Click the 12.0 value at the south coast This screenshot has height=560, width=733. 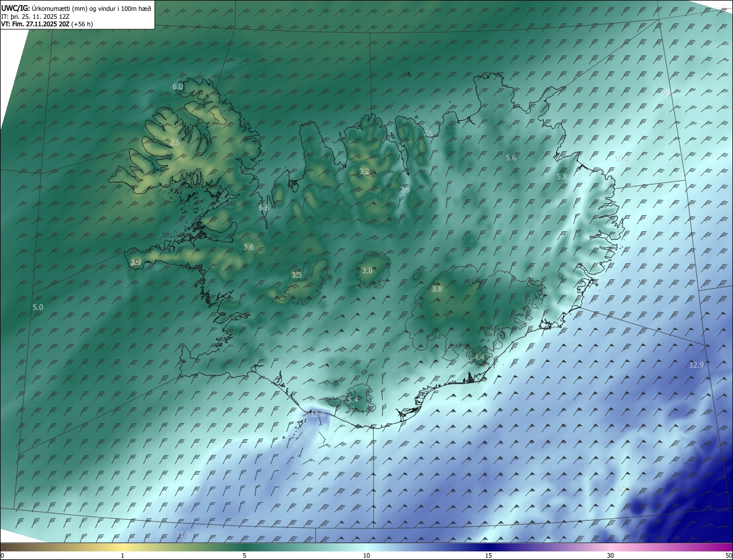[x=317, y=413]
